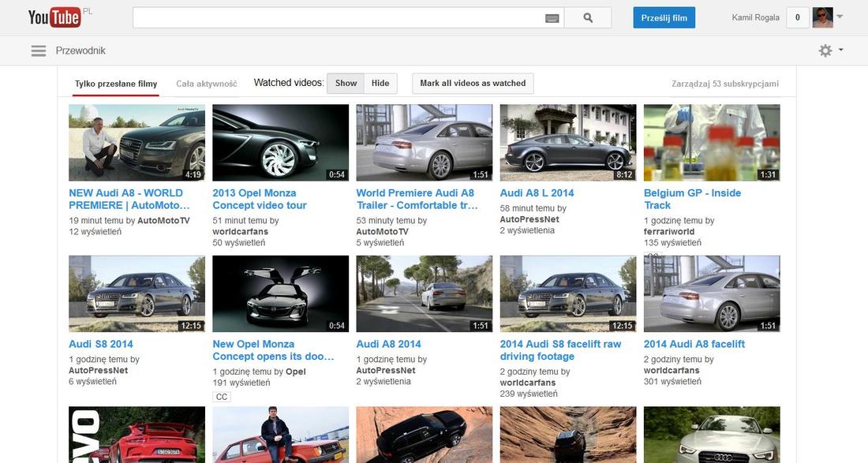Open worldcarfans channel under 2014 Audi S8 facelift

tap(528, 383)
